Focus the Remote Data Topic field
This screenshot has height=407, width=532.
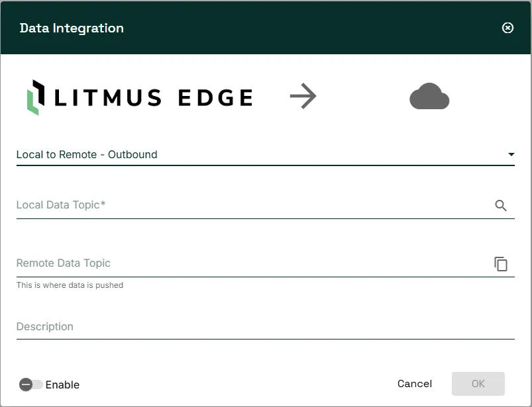(x=254, y=263)
